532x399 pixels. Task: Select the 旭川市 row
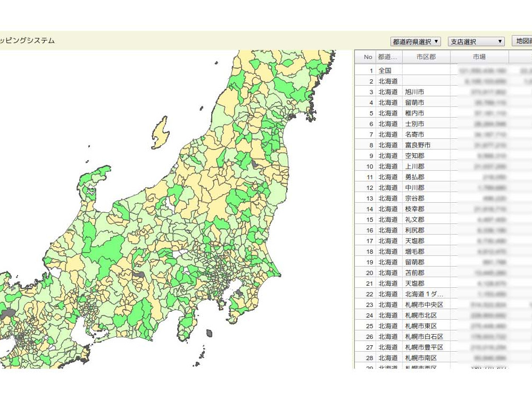click(x=443, y=92)
